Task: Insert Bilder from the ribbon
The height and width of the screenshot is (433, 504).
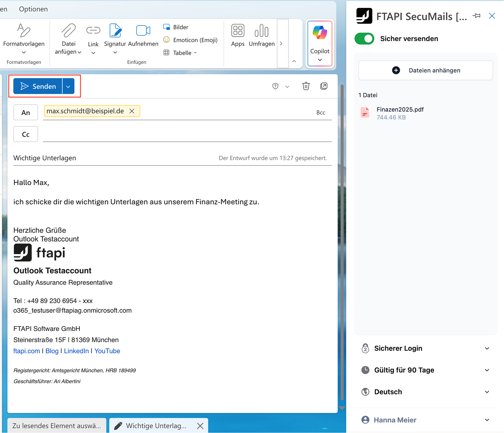Action: (x=176, y=27)
